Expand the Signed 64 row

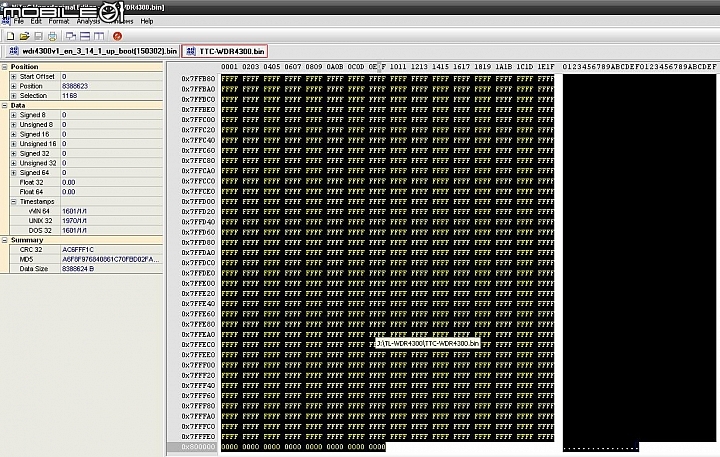pyautogui.click(x=14, y=173)
